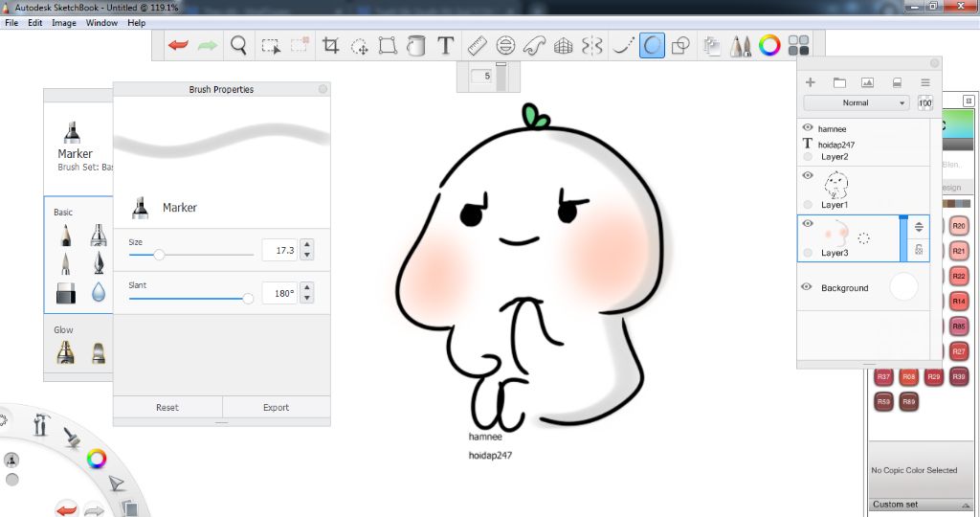Close the Brush Properties panel
Screen dimensions: 980x517
[323, 89]
